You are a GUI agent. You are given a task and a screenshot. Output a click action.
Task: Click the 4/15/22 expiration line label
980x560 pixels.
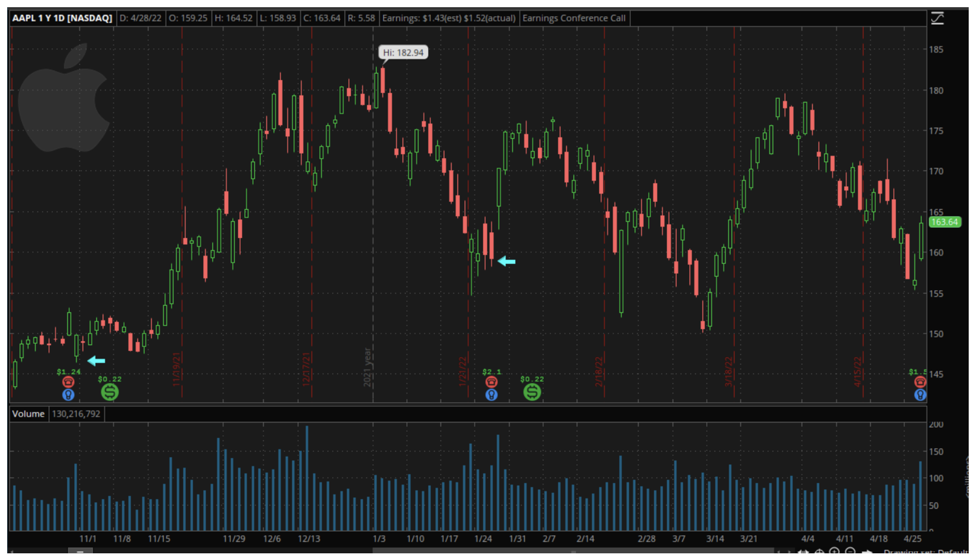[857, 371]
